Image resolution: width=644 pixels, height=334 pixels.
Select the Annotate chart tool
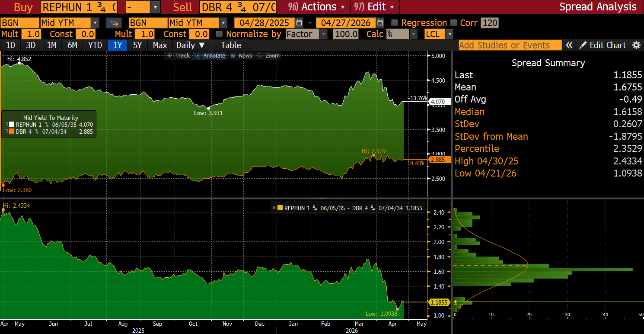click(210, 56)
